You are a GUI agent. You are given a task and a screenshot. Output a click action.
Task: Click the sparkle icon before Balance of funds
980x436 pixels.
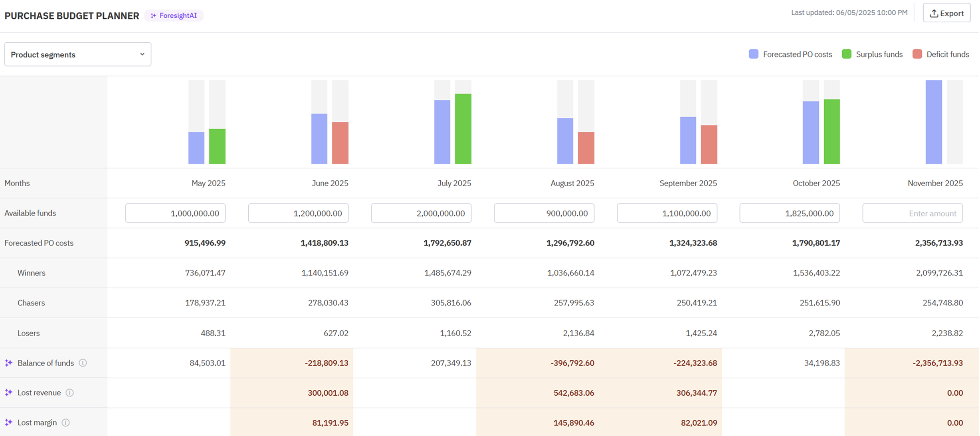(x=8, y=363)
